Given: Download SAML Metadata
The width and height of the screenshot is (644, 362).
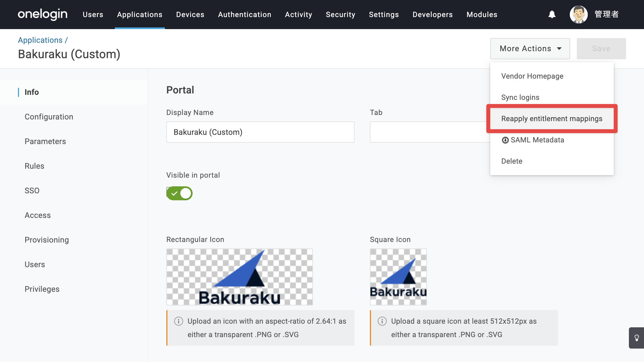Looking at the screenshot, I should [552, 140].
